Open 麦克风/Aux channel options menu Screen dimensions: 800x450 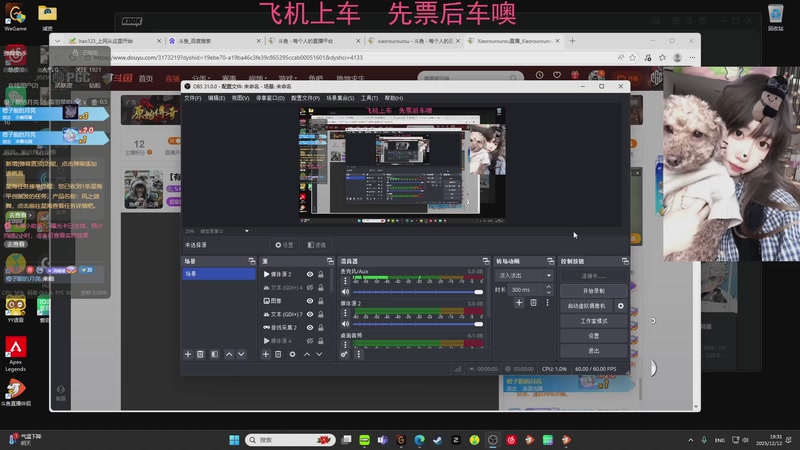click(345, 281)
